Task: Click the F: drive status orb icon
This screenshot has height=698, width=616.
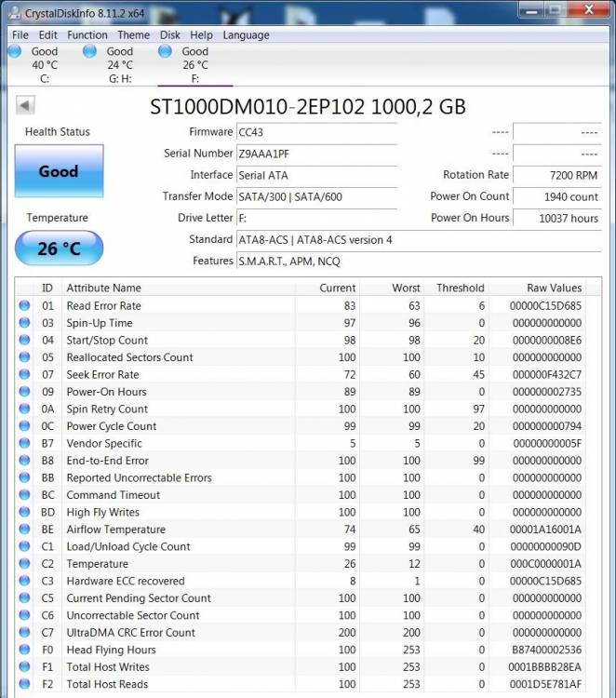Action: pyautogui.click(x=165, y=51)
